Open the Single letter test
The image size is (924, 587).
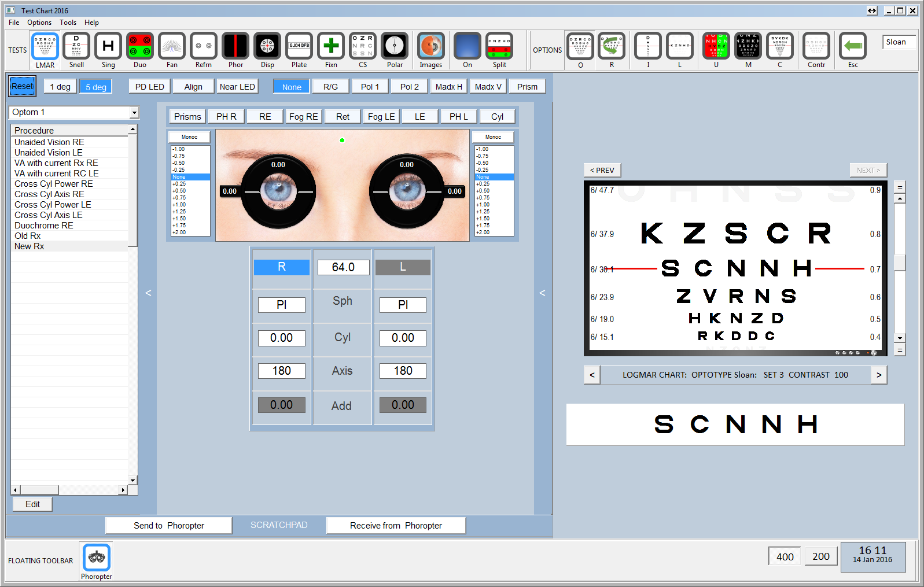coord(108,46)
